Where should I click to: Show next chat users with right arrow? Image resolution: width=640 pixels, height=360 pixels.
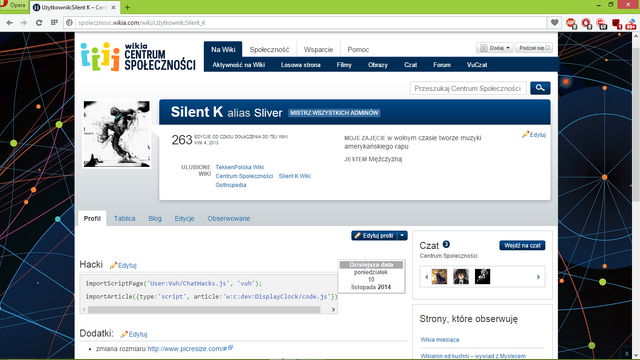click(538, 277)
